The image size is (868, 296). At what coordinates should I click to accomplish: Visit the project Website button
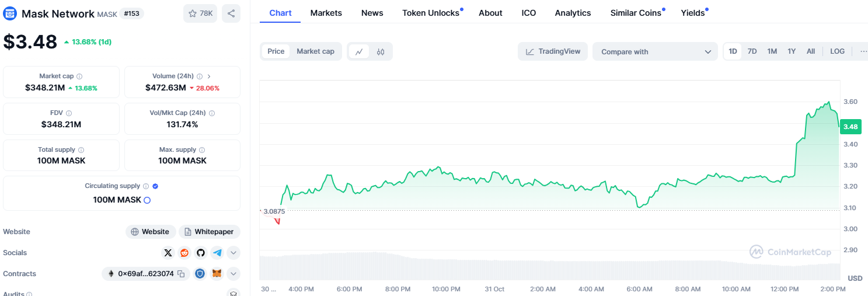tap(151, 232)
